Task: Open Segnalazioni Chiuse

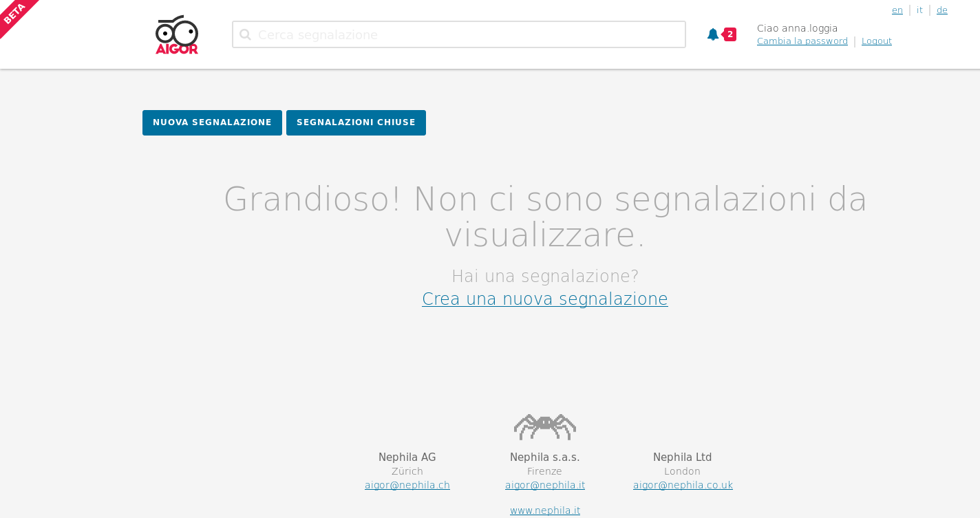Action: coord(356,122)
